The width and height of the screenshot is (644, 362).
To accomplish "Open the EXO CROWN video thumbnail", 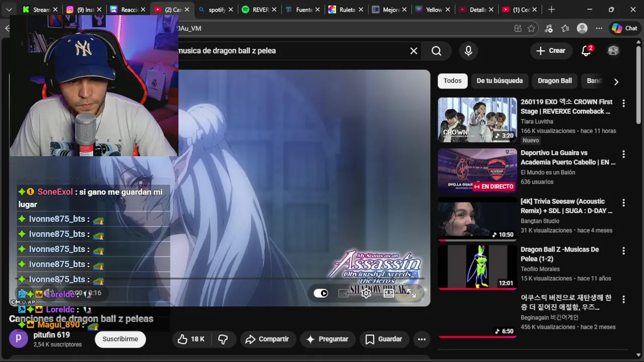I will 477,120.
